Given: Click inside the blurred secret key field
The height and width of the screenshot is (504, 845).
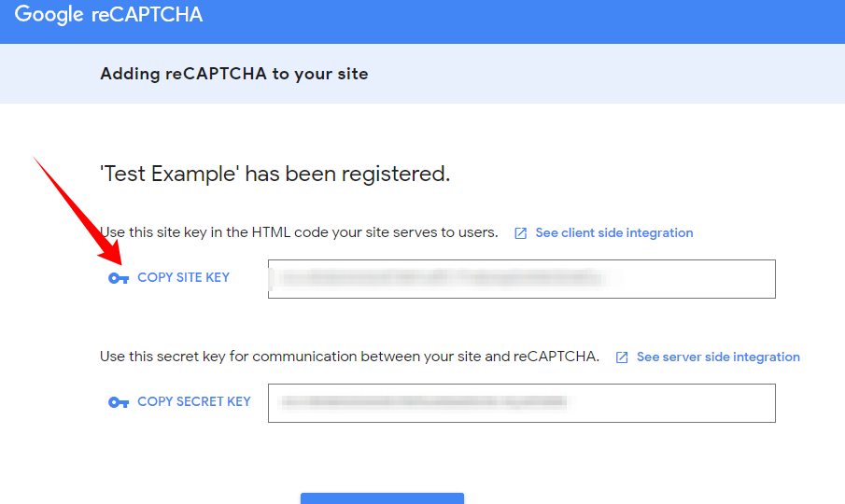Looking at the screenshot, I should click(x=521, y=403).
